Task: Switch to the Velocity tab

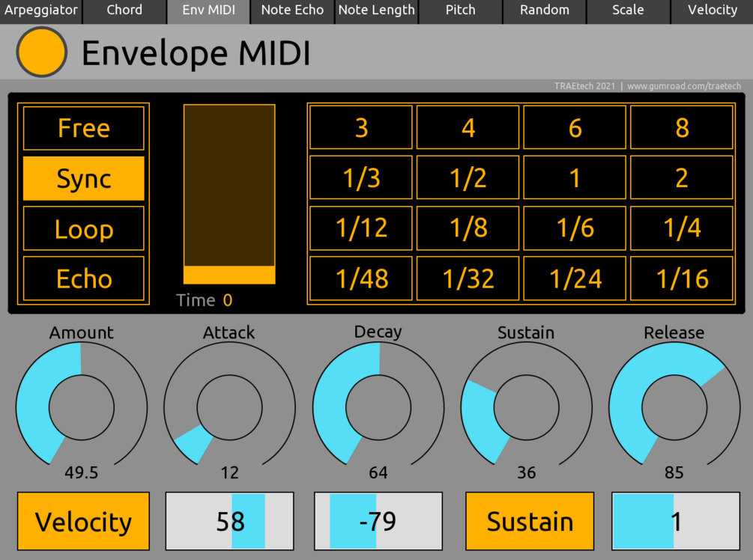Action: point(713,11)
